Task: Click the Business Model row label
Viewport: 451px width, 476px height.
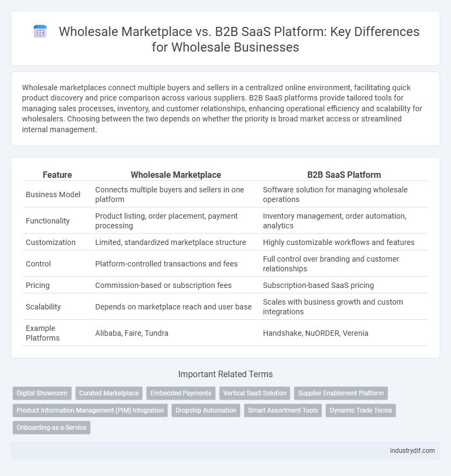Action: (53, 194)
